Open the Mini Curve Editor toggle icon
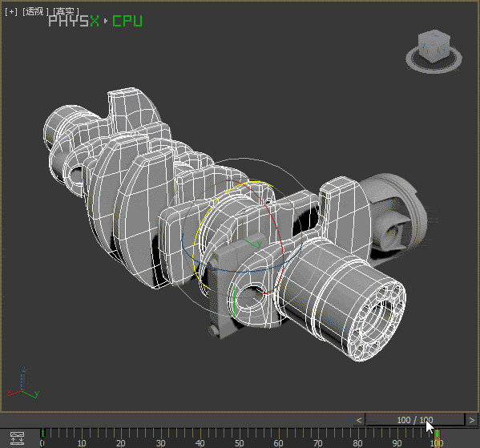Viewport: 480px width, 448px height. [x=17, y=438]
